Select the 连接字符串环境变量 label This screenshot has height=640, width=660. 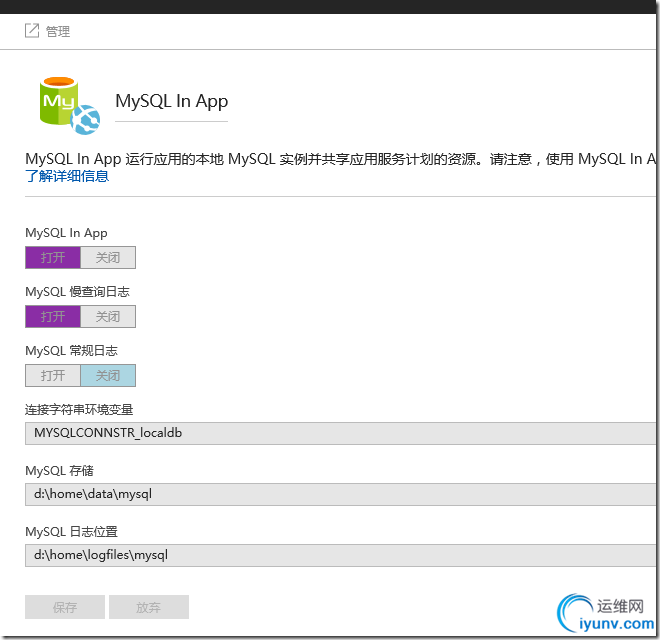(79, 409)
